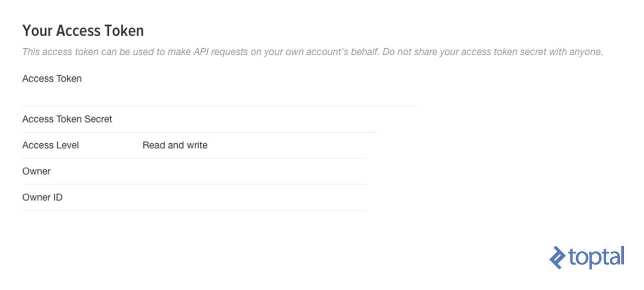The height and width of the screenshot is (290, 644).
Task: Click the Toptal arrow logo icon
Action: point(557,257)
